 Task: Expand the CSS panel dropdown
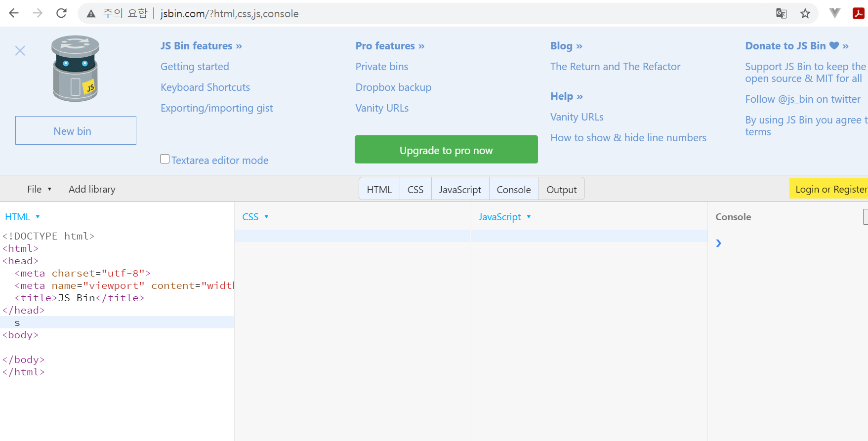tap(255, 217)
